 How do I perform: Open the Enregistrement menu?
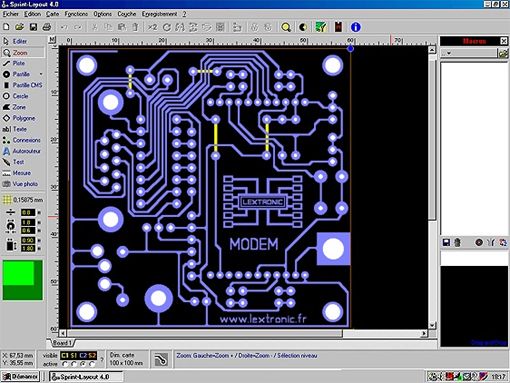(159, 14)
